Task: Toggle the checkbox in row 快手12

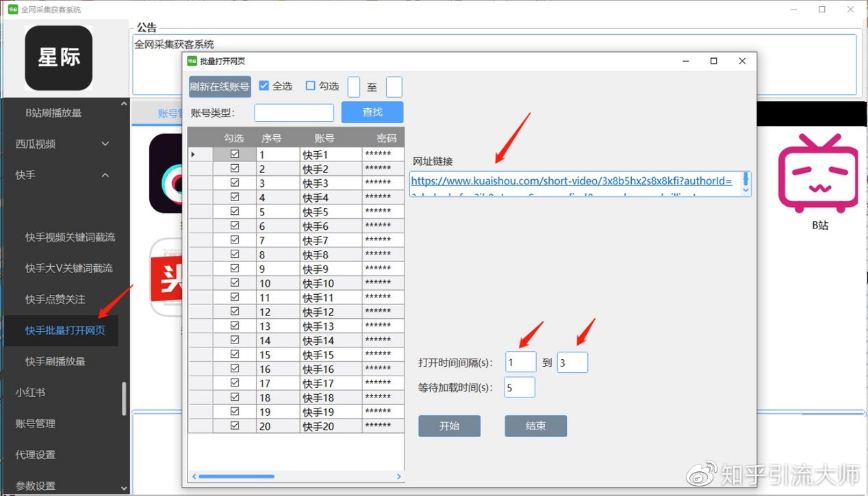Action: (235, 311)
